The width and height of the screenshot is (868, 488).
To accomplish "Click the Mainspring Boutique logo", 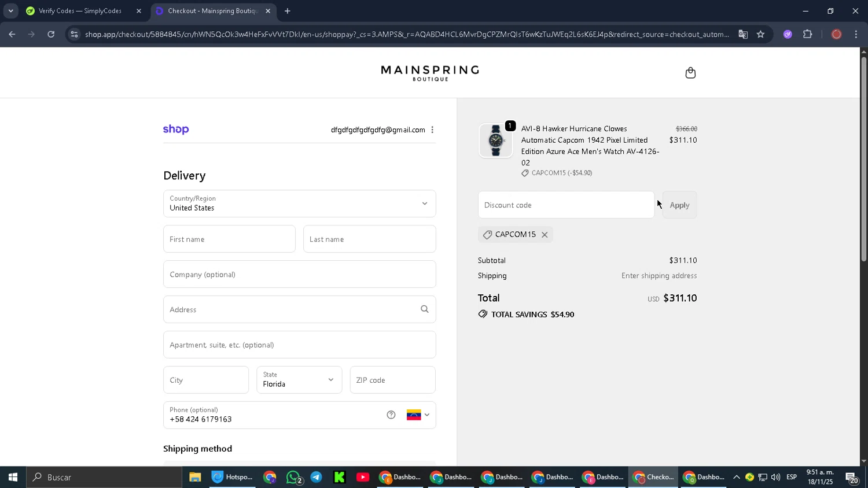I will click(x=430, y=73).
